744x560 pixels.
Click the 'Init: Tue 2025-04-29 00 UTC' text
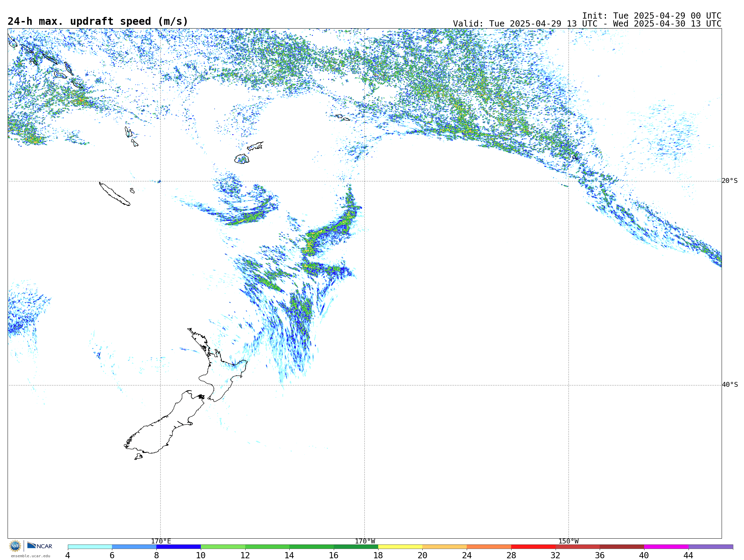point(652,16)
